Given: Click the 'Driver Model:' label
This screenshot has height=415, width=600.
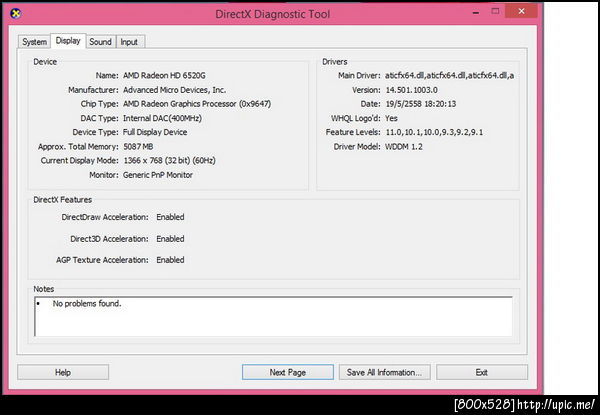Looking at the screenshot, I should coord(357,146).
